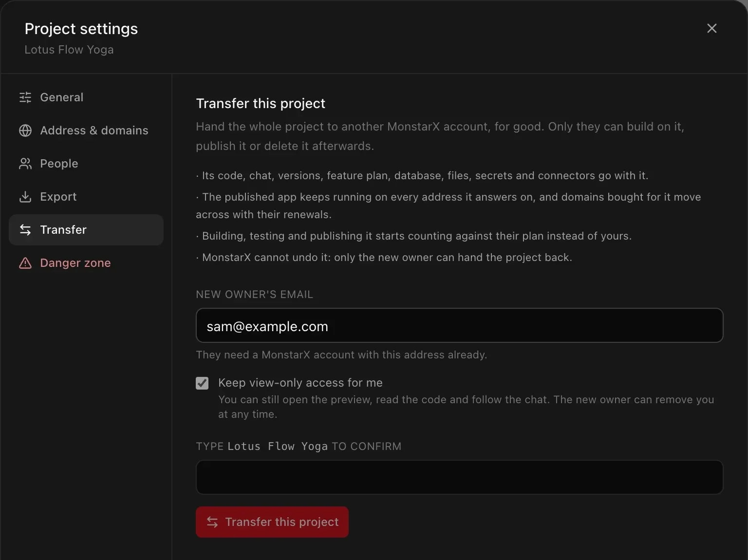
Task: Click the 'TYPE Lotus Flow Yoga TO CONFIRM' label
Action: [x=299, y=447]
